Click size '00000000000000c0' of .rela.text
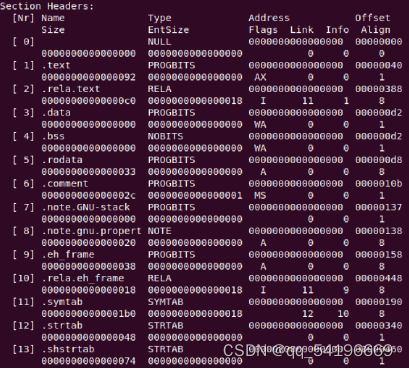This screenshot has width=409, height=369. point(89,101)
